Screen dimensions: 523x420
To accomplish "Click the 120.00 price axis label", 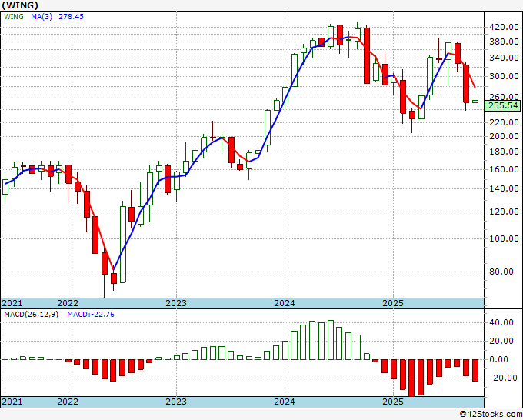I will [503, 212].
